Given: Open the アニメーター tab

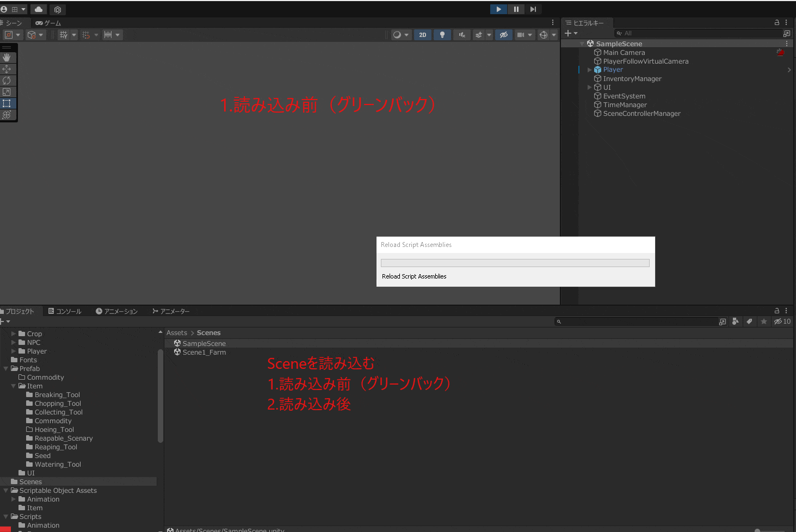Looking at the screenshot, I should [x=171, y=311].
